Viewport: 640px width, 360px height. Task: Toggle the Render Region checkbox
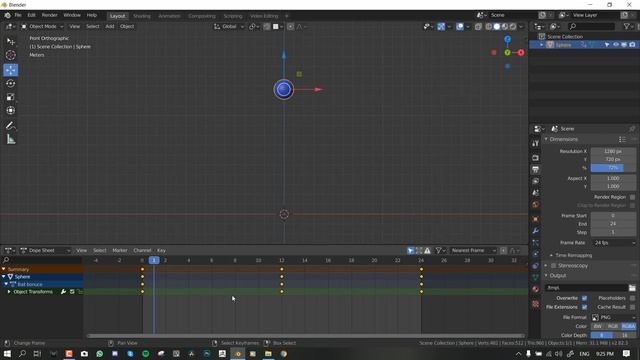click(632, 197)
